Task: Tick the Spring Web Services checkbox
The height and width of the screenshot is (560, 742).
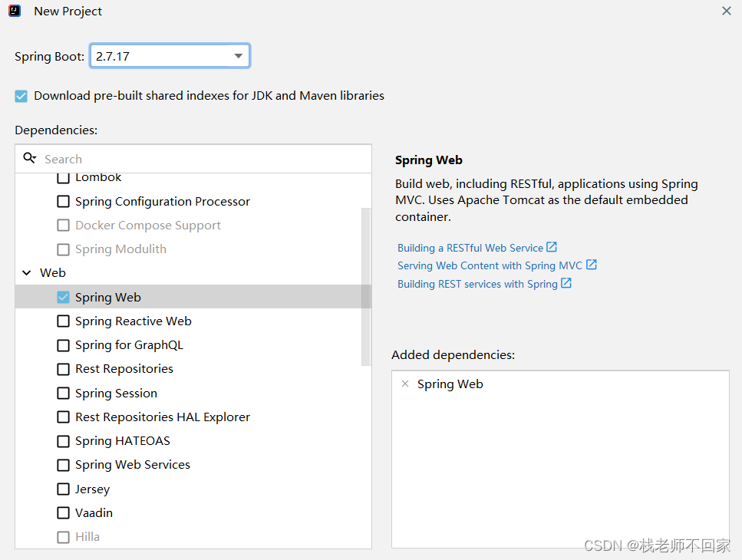Action: click(x=63, y=465)
